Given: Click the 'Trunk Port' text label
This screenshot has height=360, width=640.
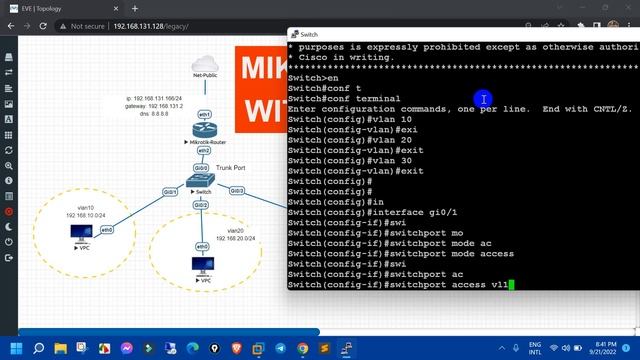Looking at the screenshot, I should click(231, 168).
